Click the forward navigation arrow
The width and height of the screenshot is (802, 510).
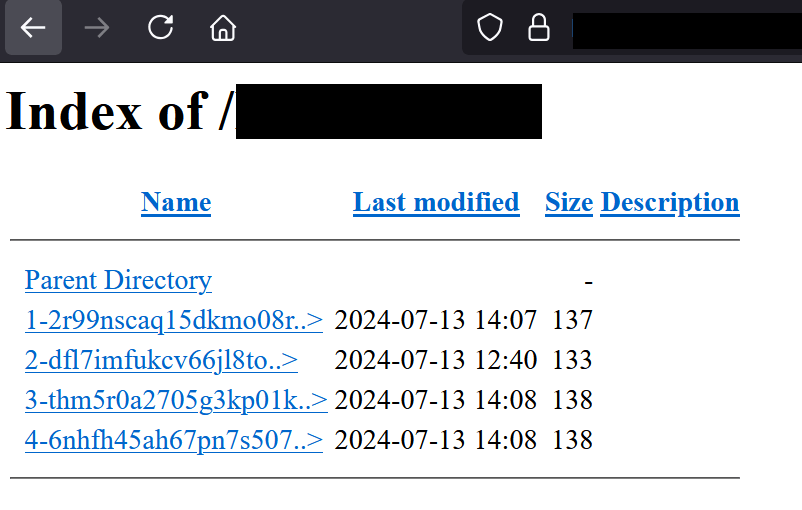[97, 28]
